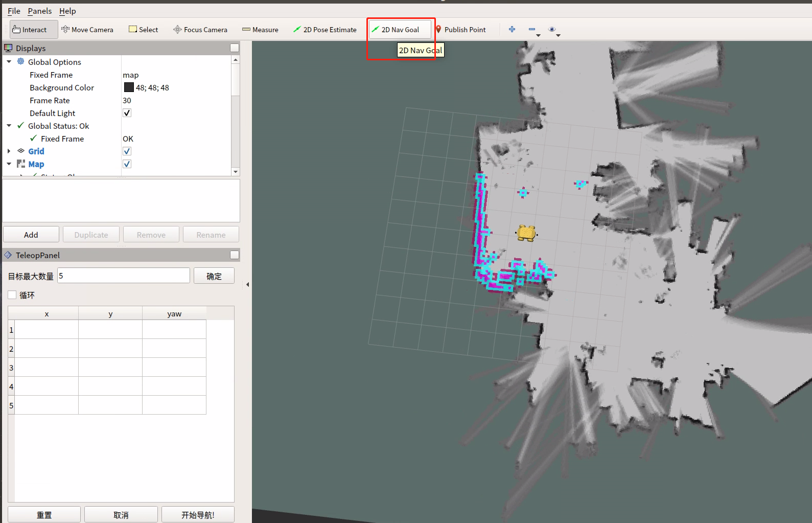Activate the Move Camera tool
This screenshot has width=812, height=523.
point(87,30)
